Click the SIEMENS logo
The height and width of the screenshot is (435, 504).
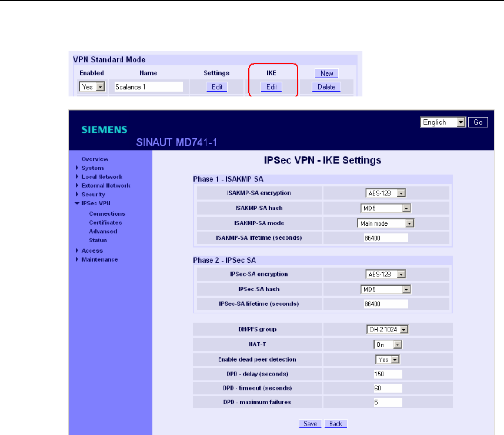coord(105,129)
